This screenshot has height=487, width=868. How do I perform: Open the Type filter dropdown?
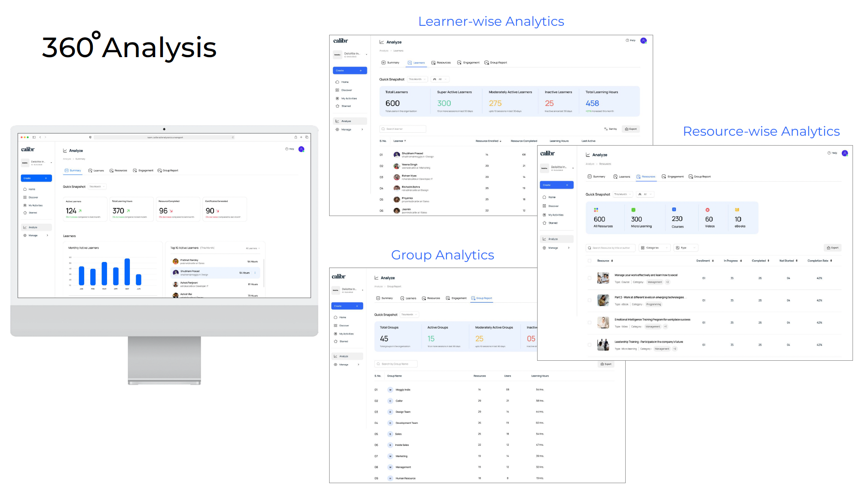click(x=685, y=248)
